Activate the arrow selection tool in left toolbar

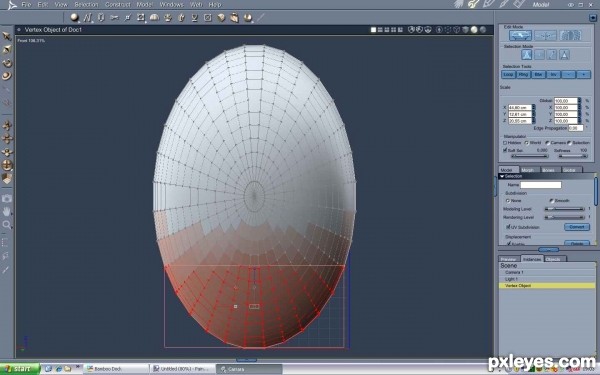pyautogui.click(x=7, y=36)
